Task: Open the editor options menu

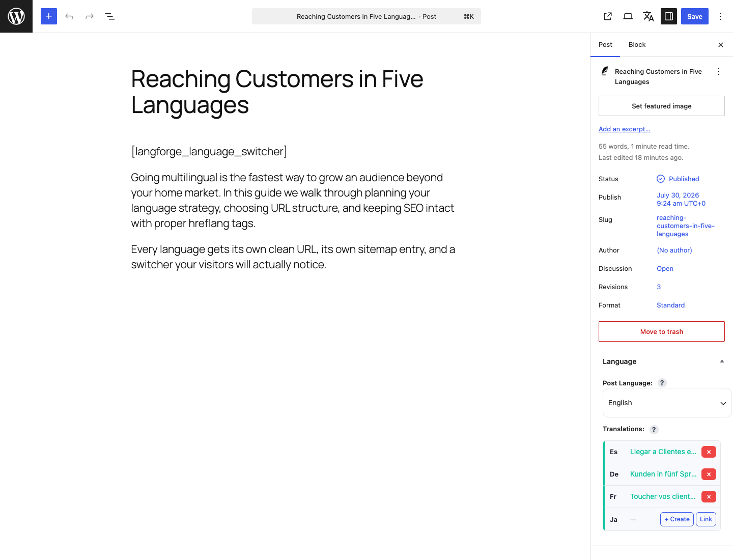Action: click(721, 16)
